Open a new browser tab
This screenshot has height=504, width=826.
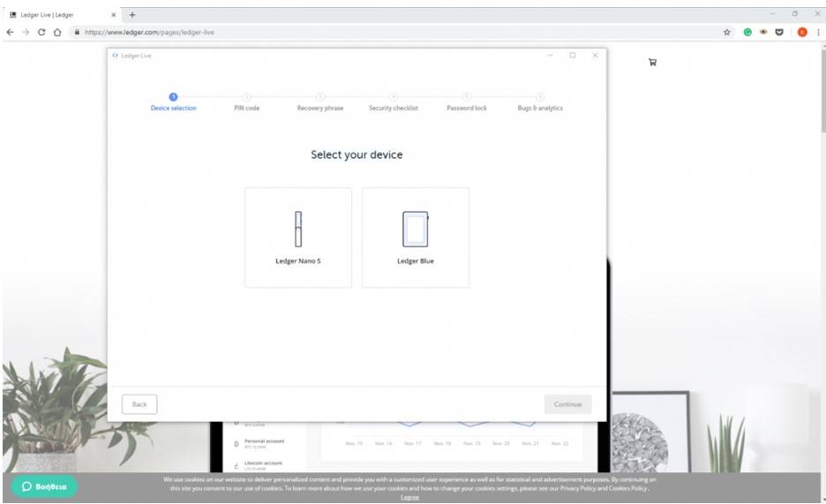tap(132, 15)
